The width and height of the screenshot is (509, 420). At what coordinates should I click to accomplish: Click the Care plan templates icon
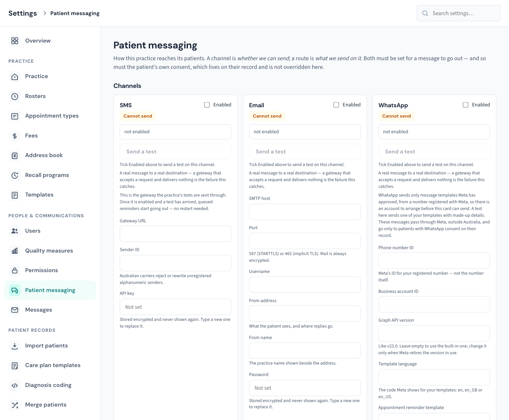pyautogui.click(x=15, y=366)
